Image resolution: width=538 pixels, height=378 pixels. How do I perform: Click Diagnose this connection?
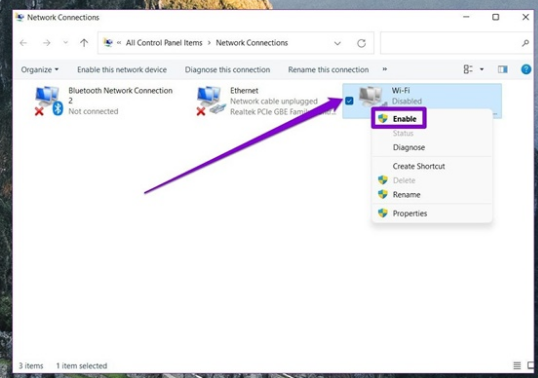(227, 70)
